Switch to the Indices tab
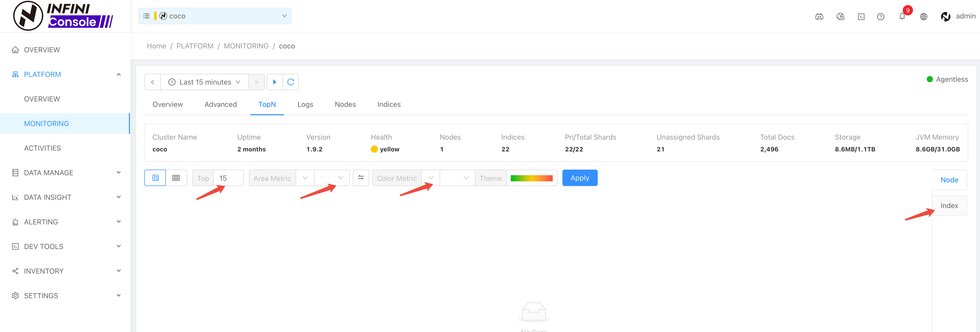980x332 pixels. coord(388,104)
